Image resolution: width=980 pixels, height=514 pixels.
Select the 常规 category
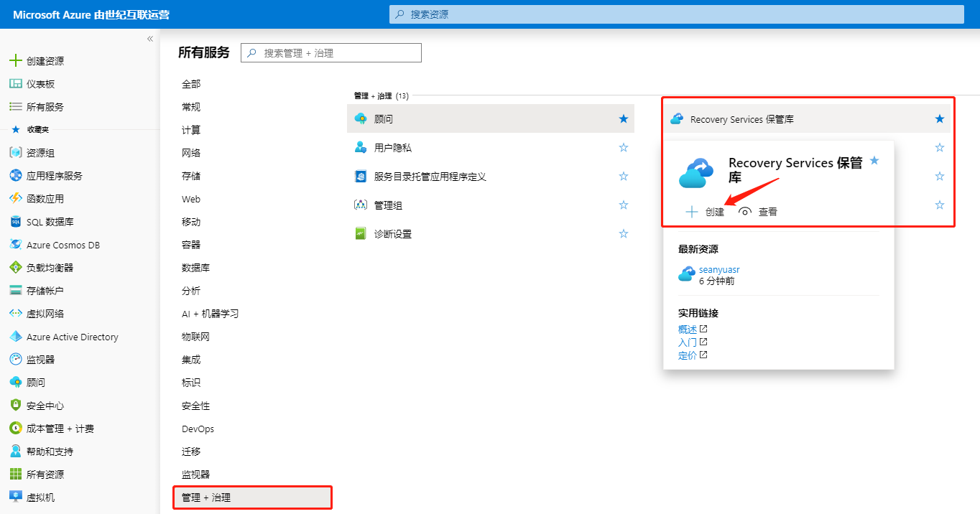point(191,107)
